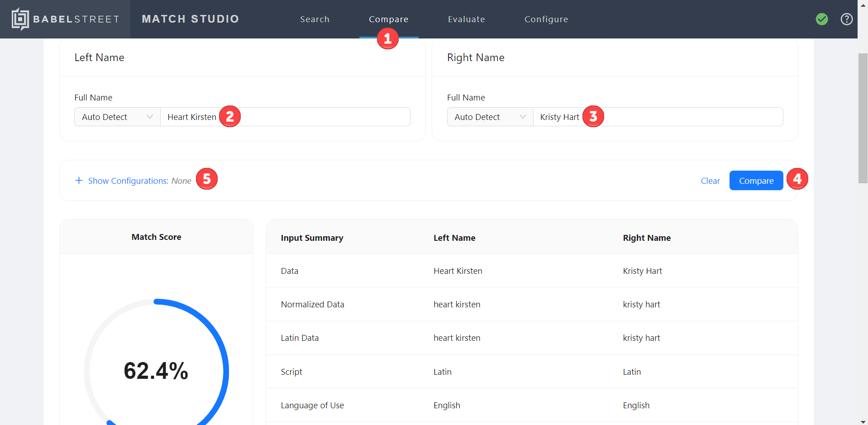The height and width of the screenshot is (425, 868).
Task: Click left 'English' in Language of Use row
Action: pyautogui.click(x=447, y=405)
